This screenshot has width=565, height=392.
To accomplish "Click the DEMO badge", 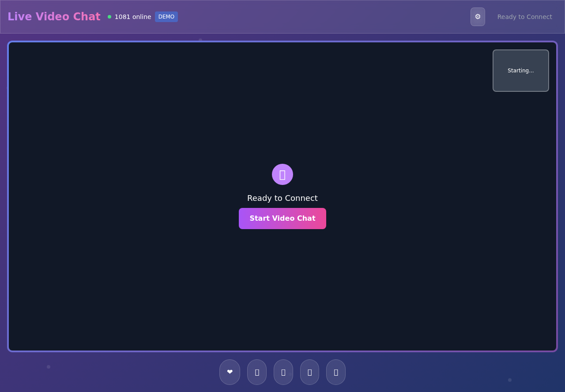I will (166, 17).
